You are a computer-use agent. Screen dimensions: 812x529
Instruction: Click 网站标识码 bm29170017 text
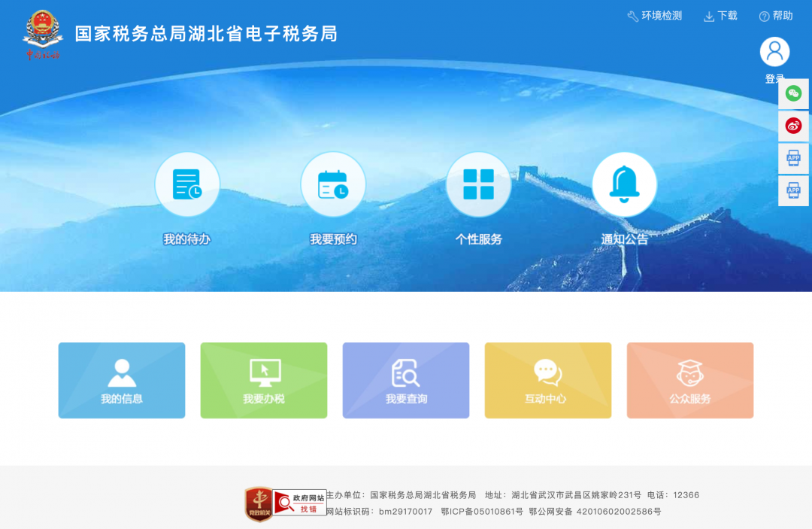(x=379, y=512)
